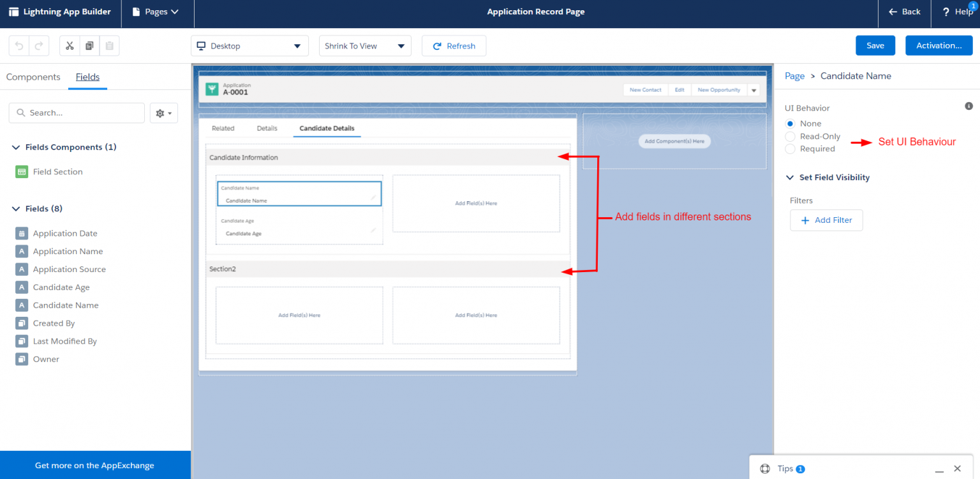Click the Application record header icon
980x479 pixels.
[212, 89]
